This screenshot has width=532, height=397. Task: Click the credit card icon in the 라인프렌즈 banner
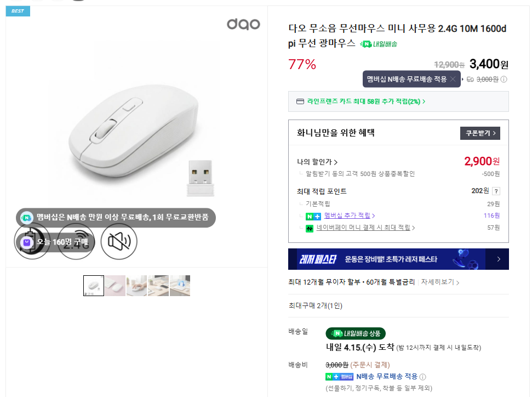pos(300,101)
